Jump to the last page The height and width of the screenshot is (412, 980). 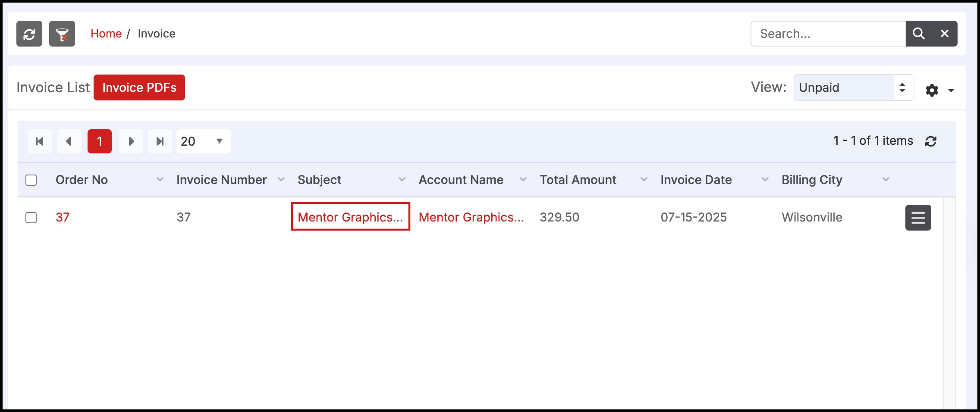coord(160,141)
